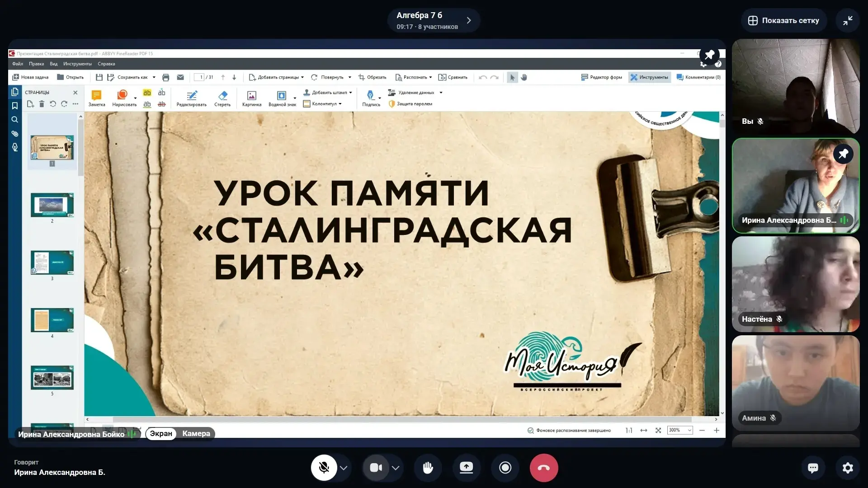Click the page number input field
The width and height of the screenshot is (868, 488).
click(x=199, y=77)
